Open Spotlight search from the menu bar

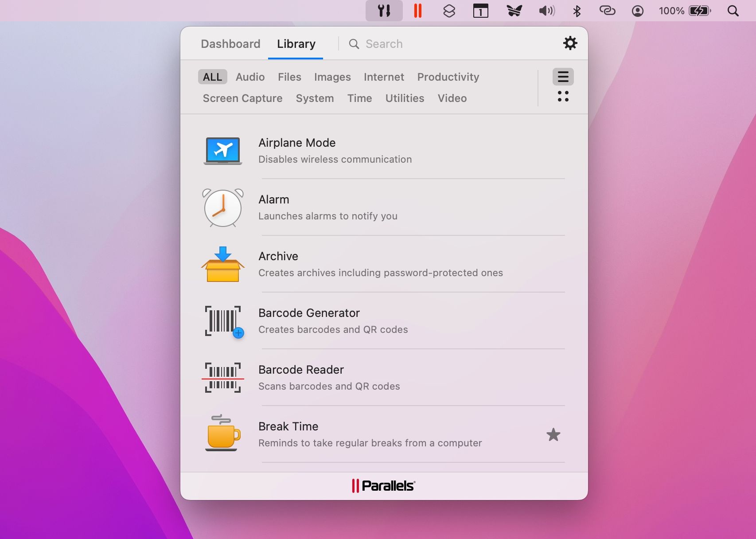(733, 11)
